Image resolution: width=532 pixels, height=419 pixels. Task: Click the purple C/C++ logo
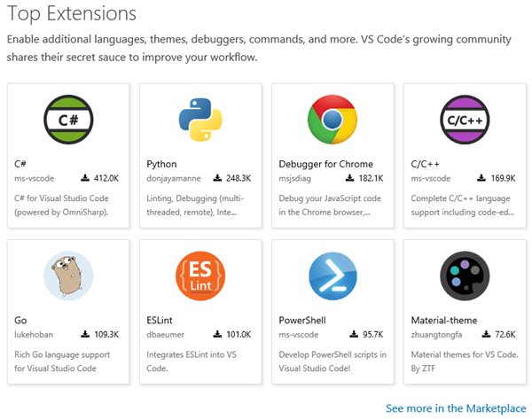pyautogui.click(x=465, y=120)
